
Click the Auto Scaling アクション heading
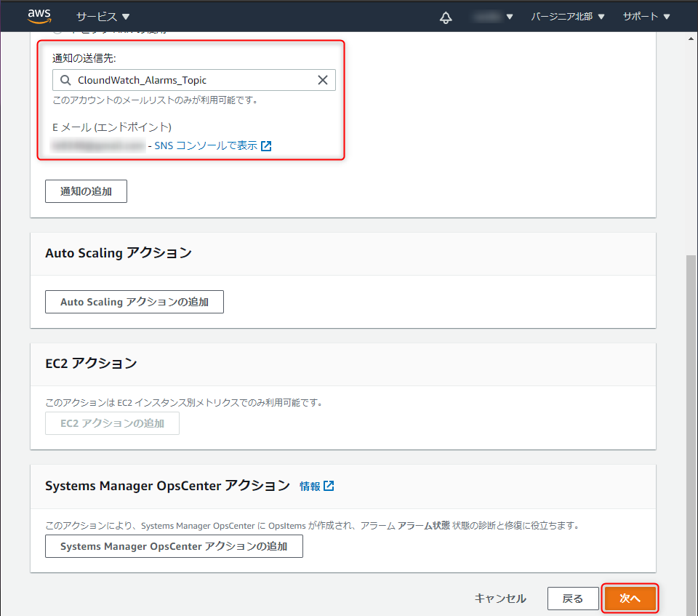pyautogui.click(x=119, y=253)
